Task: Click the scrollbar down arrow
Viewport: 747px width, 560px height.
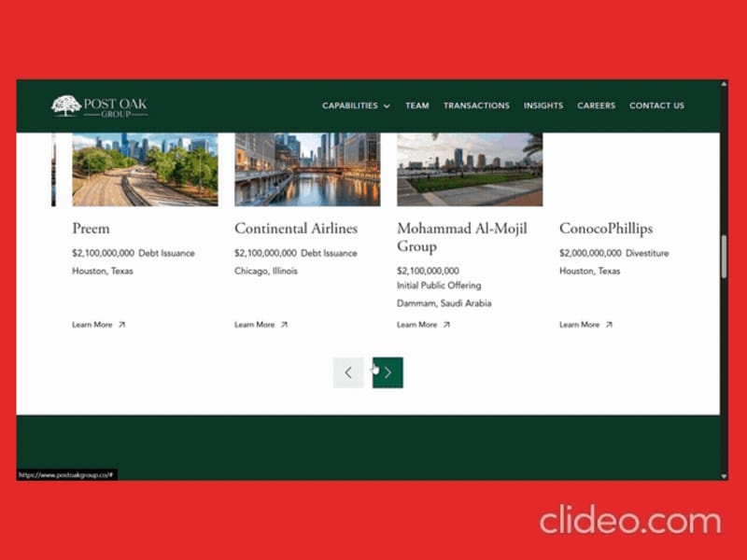Action: (x=725, y=476)
